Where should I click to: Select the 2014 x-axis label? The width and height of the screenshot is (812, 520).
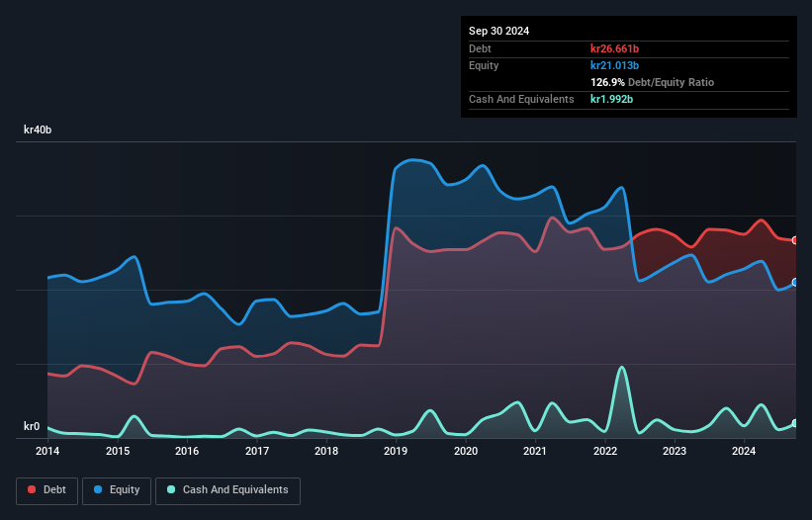47,451
